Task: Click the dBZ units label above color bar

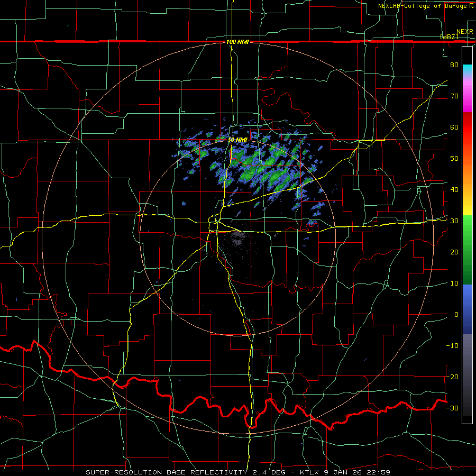Action: tap(450, 36)
